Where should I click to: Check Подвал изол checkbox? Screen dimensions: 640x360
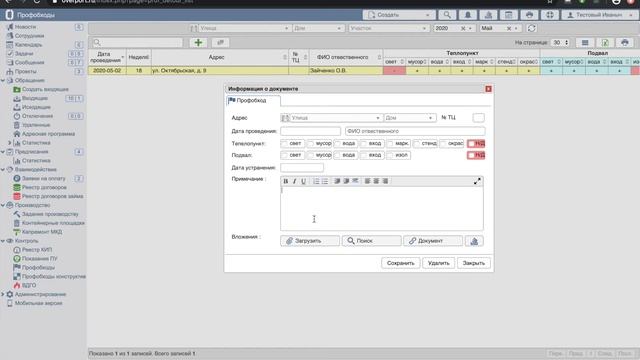(x=390, y=156)
